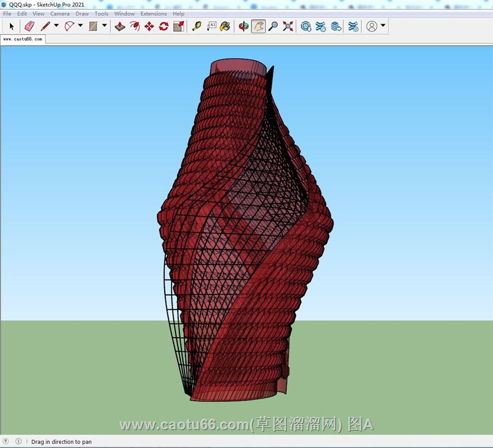Switch to the www.caotu66.com scene tab
This screenshot has height=448, width=493.
pyautogui.click(x=22, y=39)
